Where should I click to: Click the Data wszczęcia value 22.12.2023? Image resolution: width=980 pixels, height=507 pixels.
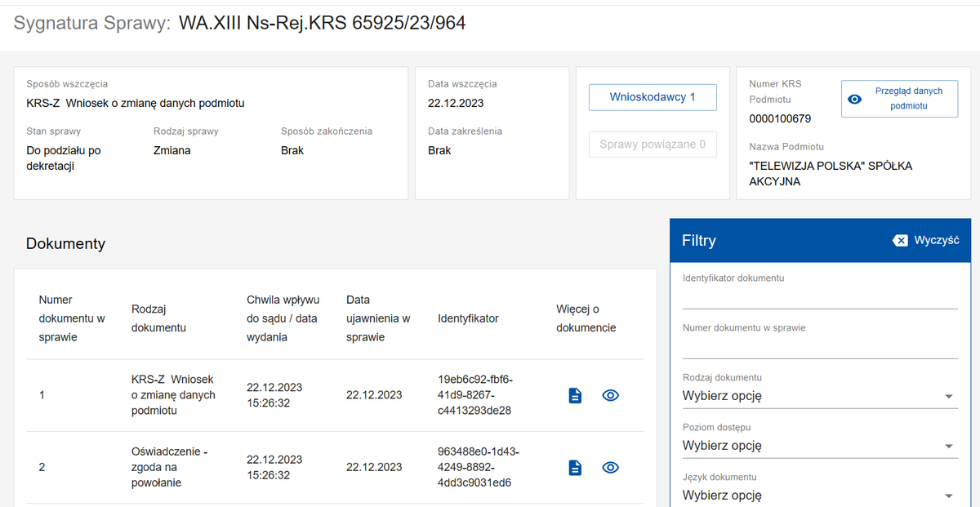click(x=456, y=103)
